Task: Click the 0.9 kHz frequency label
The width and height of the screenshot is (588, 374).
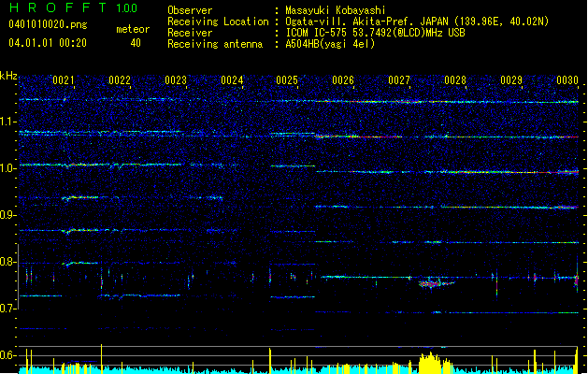Action: point(8,215)
